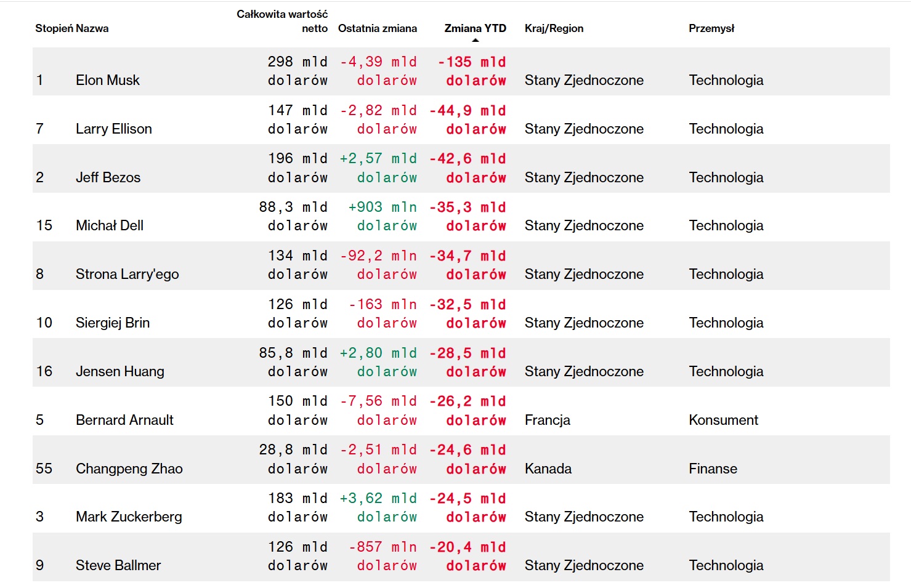Select the Jensen Huang row name
The height and width of the screenshot is (588, 911).
point(120,371)
